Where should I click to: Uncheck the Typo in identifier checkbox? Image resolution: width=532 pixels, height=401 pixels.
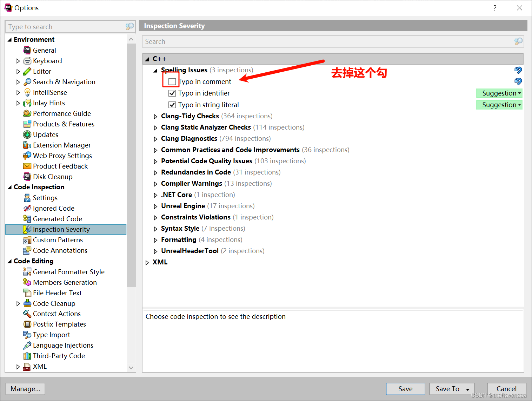172,93
